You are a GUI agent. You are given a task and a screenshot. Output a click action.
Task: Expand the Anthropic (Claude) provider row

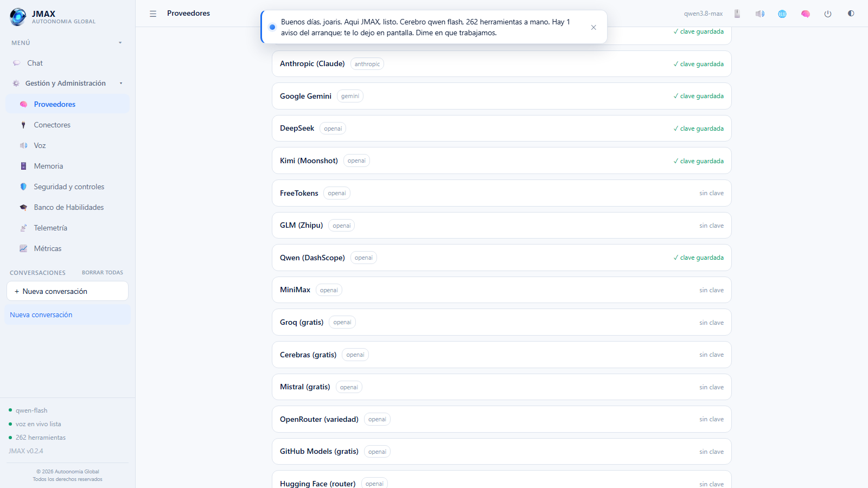pos(501,64)
